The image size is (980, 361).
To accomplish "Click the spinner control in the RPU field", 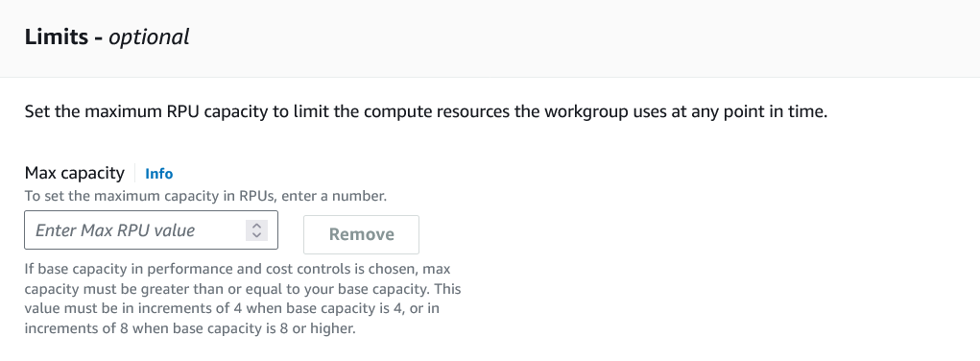I will pyautogui.click(x=256, y=230).
